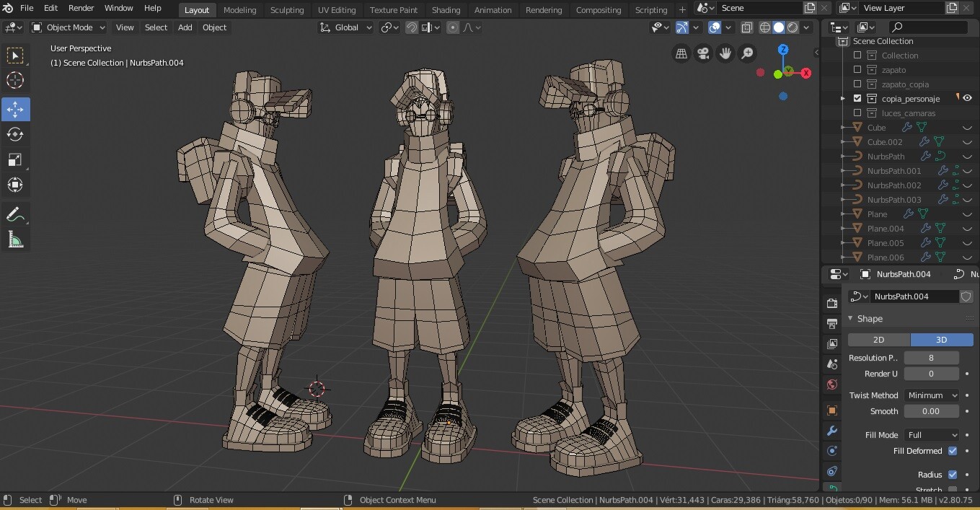980x510 pixels.
Task: Collapse the Shape panel
Action: point(869,318)
